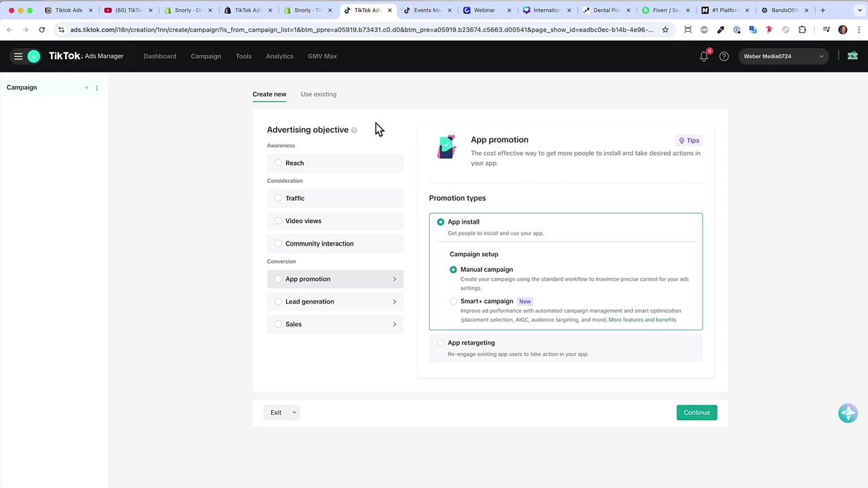Screen dimensions: 868x488
Task: Open the help question mark icon
Action: tap(724, 56)
